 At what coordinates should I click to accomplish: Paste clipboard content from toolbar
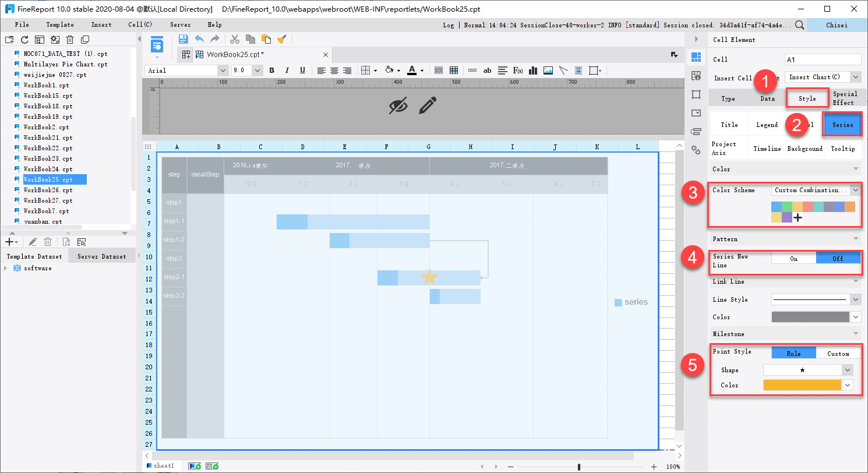point(266,39)
